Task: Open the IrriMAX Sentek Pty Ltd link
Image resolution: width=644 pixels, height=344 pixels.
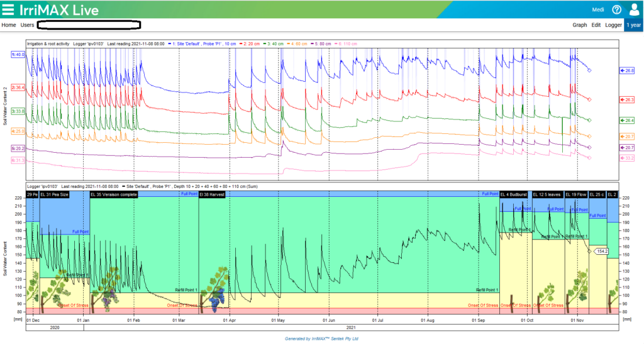Action: tap(321, 339)
